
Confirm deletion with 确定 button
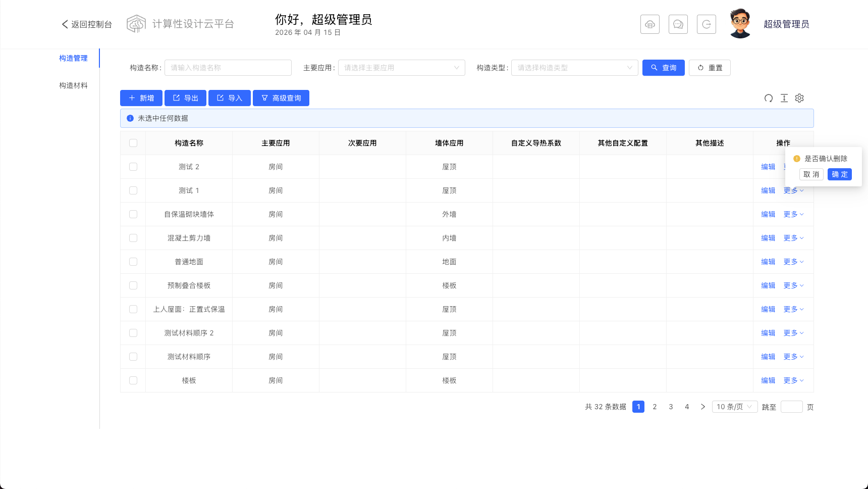point(840,174)
